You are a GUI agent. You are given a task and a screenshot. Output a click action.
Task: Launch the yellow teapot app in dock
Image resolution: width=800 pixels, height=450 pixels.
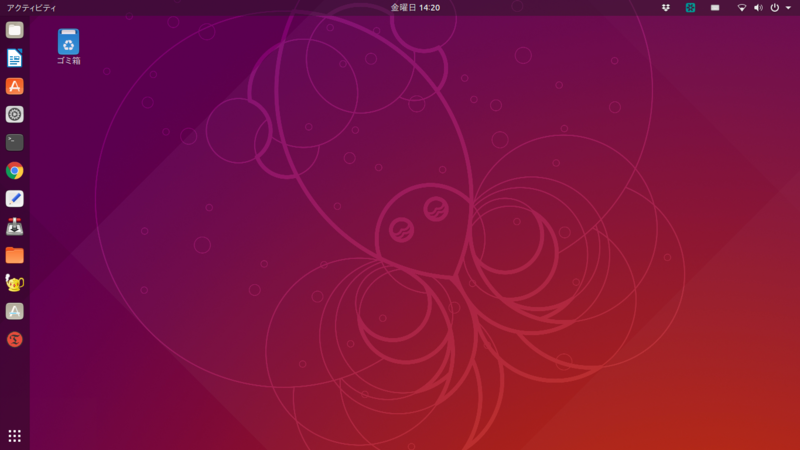[14, 283]
